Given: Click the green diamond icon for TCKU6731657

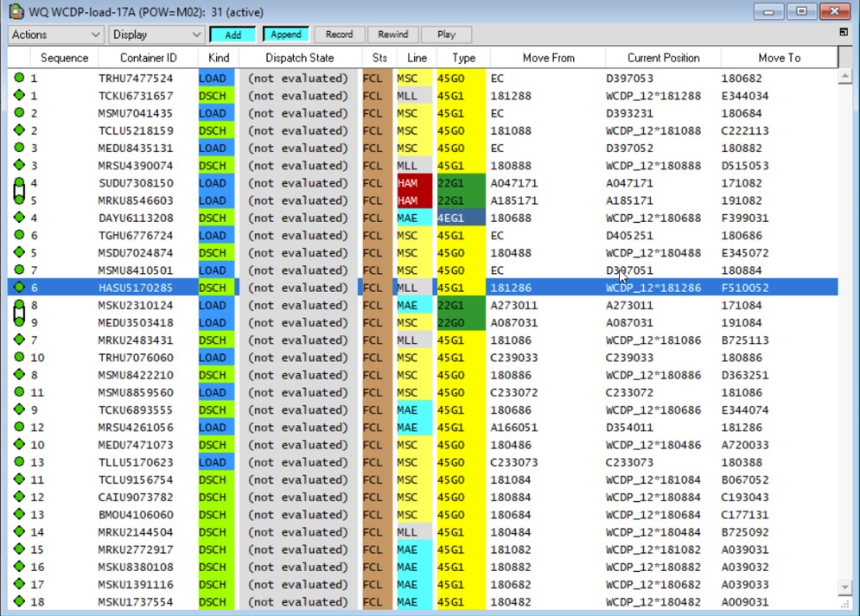Looking at the screenshot, I should [x=19, y=95].
